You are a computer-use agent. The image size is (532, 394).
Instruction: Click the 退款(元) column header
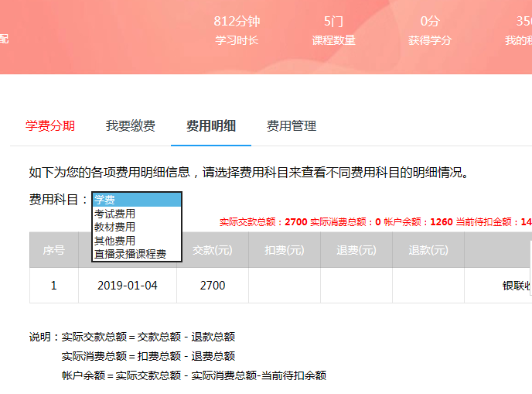428,250
